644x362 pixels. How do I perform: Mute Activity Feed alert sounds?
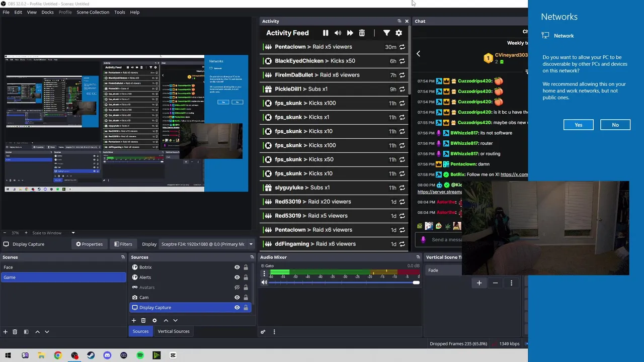[x=338, y=33]
